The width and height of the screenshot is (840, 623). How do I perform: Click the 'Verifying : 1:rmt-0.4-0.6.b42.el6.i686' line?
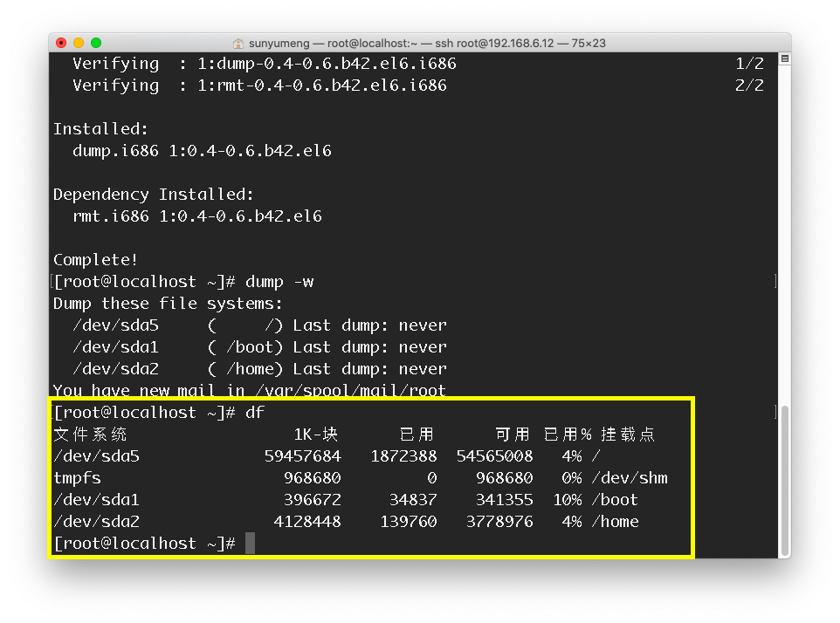point(260,86)
